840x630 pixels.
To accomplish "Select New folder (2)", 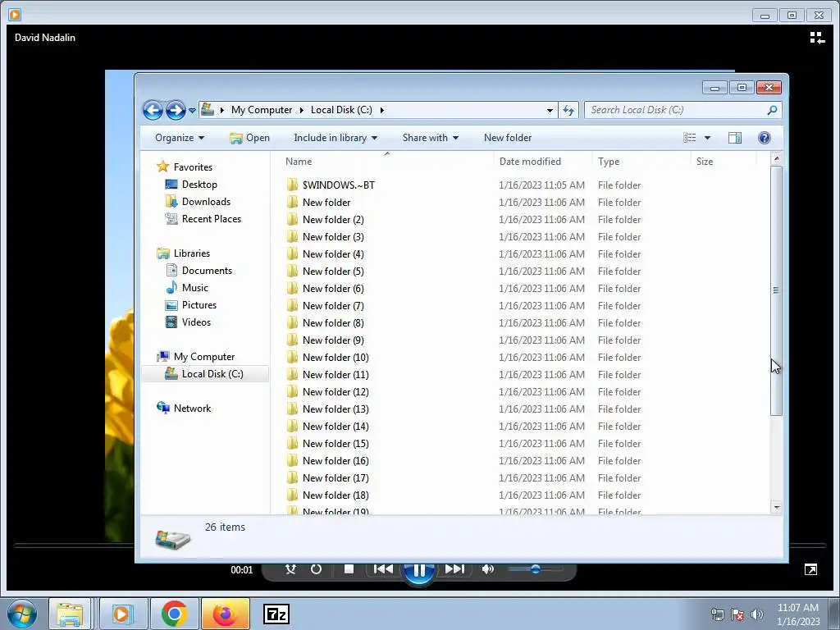I will (x=333, y=220).
